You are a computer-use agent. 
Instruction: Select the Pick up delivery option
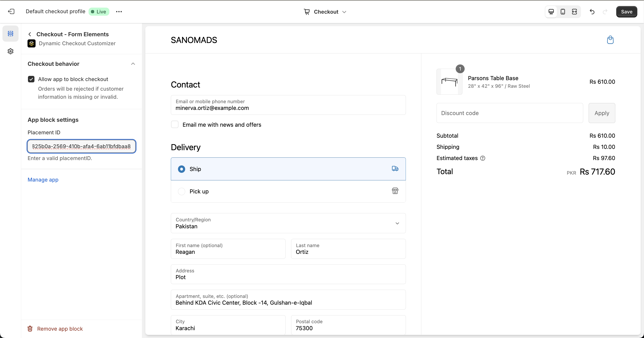tap(288, 191)
